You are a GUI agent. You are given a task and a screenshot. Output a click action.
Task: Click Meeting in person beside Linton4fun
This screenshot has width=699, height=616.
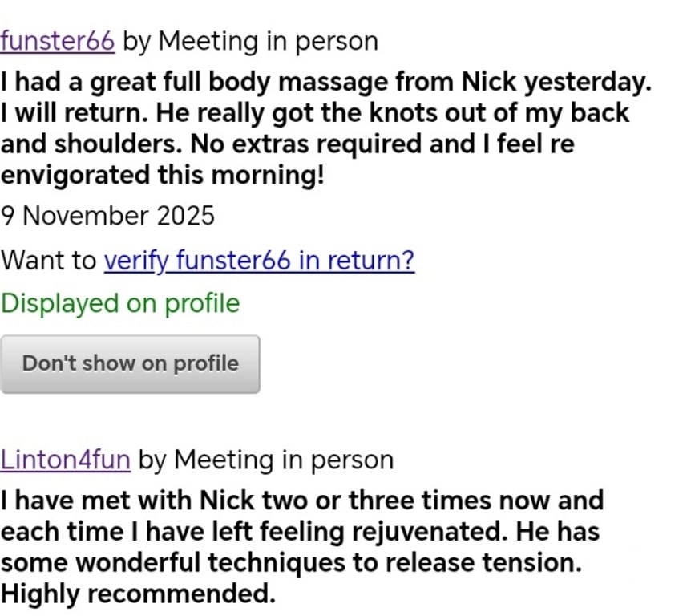tap(283, 460)
